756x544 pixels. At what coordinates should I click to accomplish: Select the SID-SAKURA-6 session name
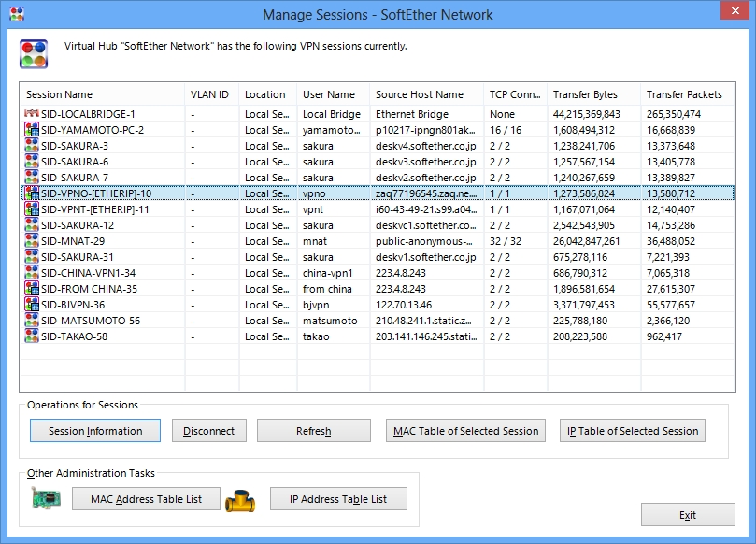[74, 162]
